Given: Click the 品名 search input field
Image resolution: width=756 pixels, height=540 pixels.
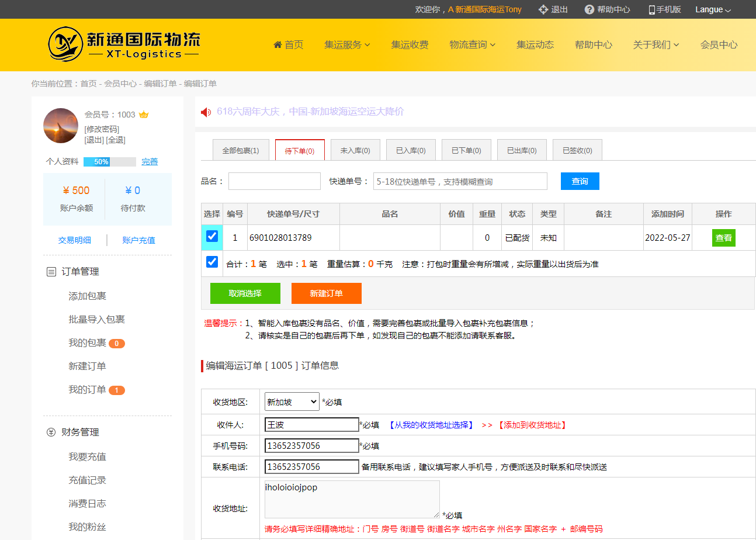Looking at the screenshot, I should (275, 181).
